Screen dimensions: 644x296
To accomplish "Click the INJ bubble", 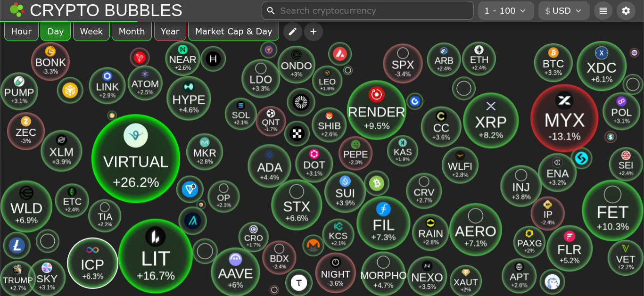I will (x=521, y=186).
